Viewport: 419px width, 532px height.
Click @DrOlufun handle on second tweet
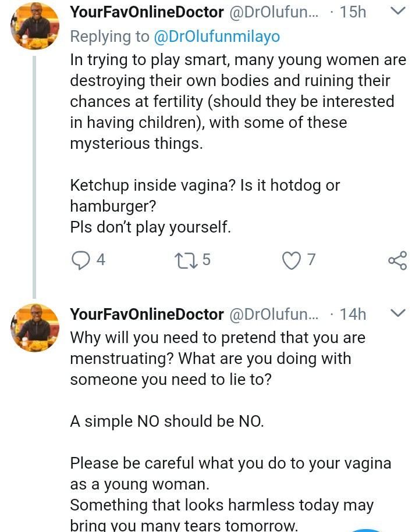(274, 315)
